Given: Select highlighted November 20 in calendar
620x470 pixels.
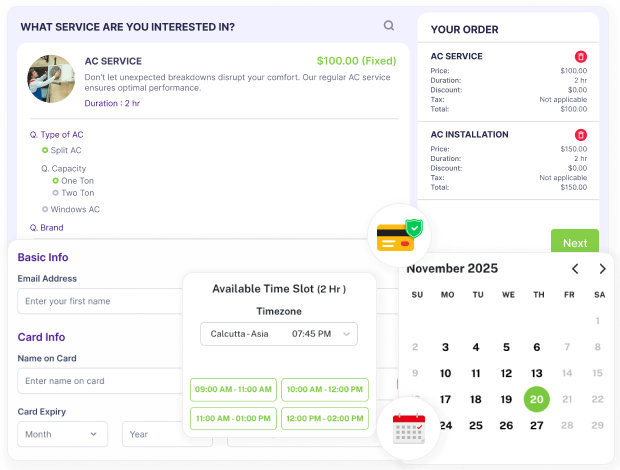Looking at the screenshot, I should (x=537, y=399).
